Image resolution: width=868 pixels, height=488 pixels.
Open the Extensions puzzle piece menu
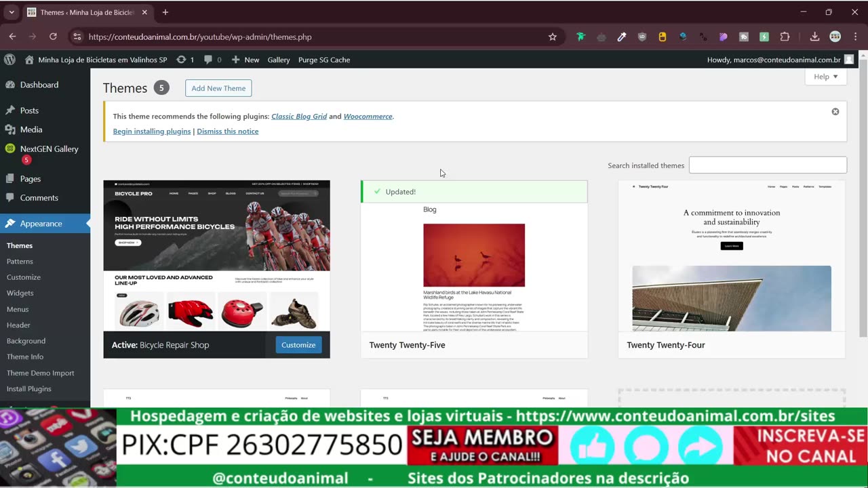click(785, 37)
